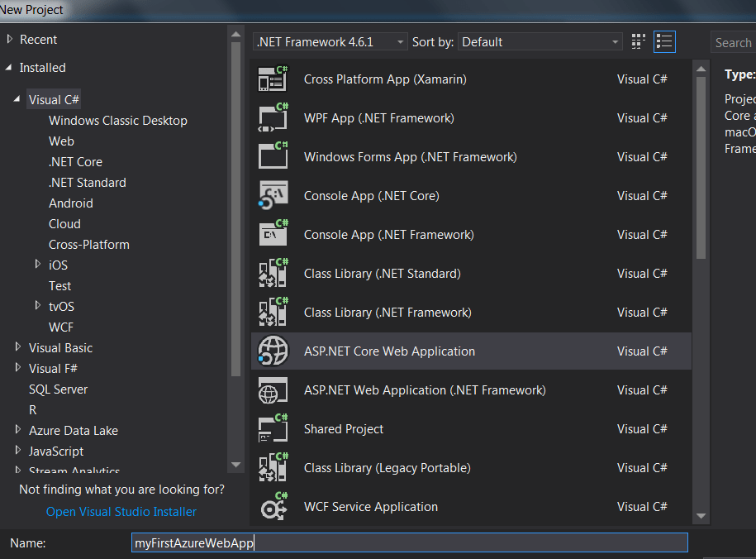756x559 pixels.
Task: Expand the Visual Basic tree node
Action: pos(18,348)
